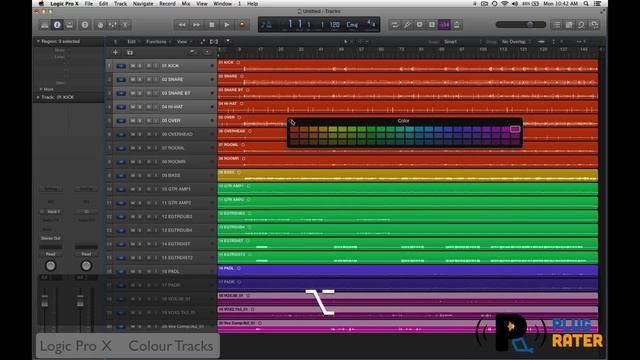Image resolution: width=640 pixels, height=360 pixels.
Task: Open the Mix menu in menu bar
Action: tap(186, 4)
